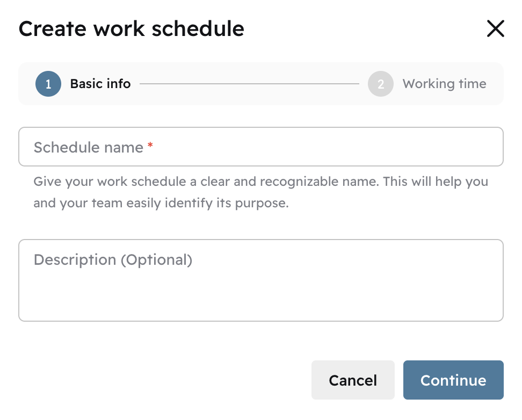The height and width of the screenshot is (420, 522).
Task: Click the step 2 number circle
Action: pos(381,84)
